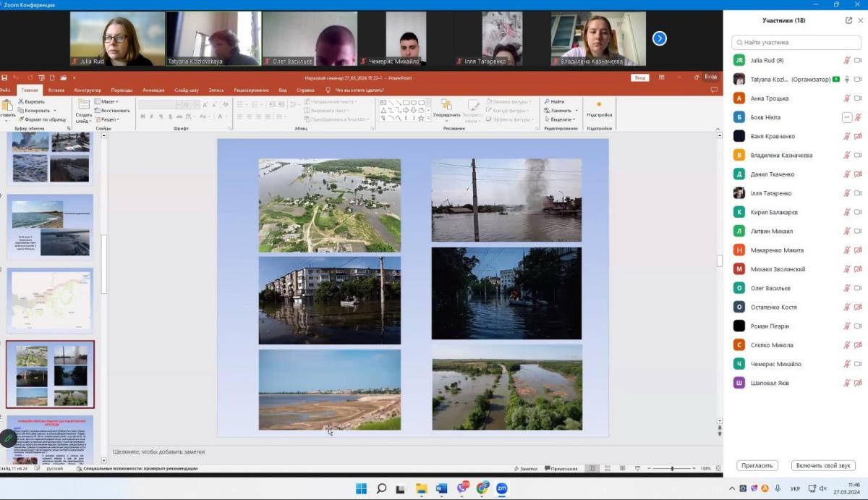The width and height of the screenshot is (868, 500).
Task: Click the Viber icon in taskbar
Action: click(x=461, y=488)
